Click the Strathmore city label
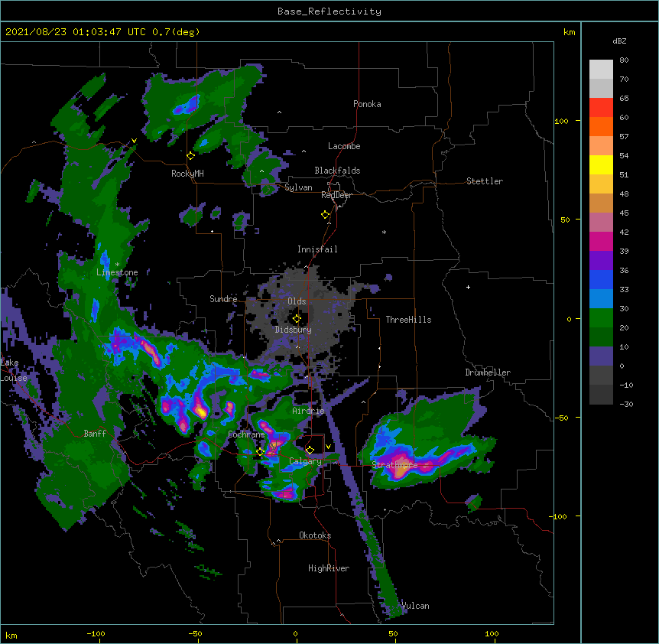 tap(394, 464)
